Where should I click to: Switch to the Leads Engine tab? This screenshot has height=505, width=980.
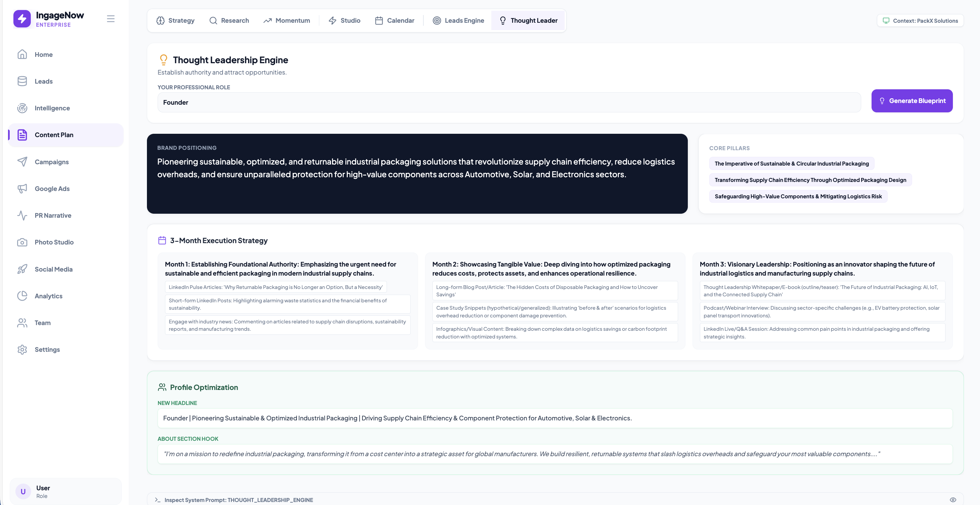coord(458,20)
